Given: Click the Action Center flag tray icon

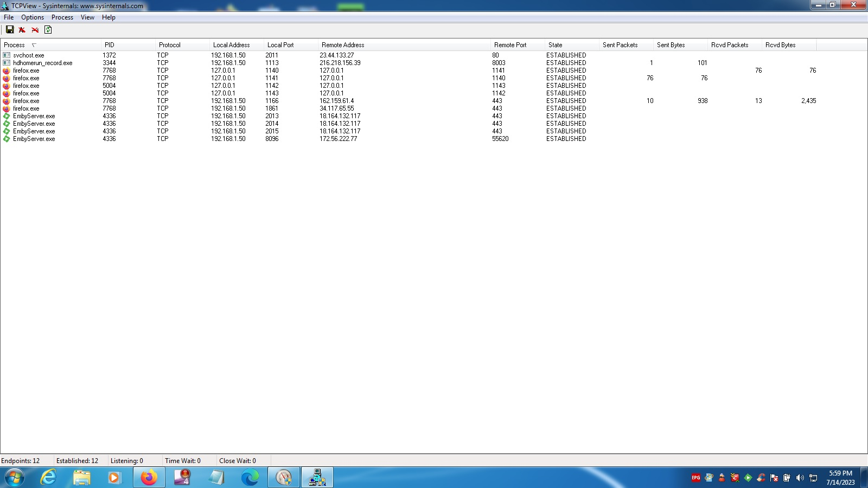Looking at the screenshot, I should (x=774, y=478).
